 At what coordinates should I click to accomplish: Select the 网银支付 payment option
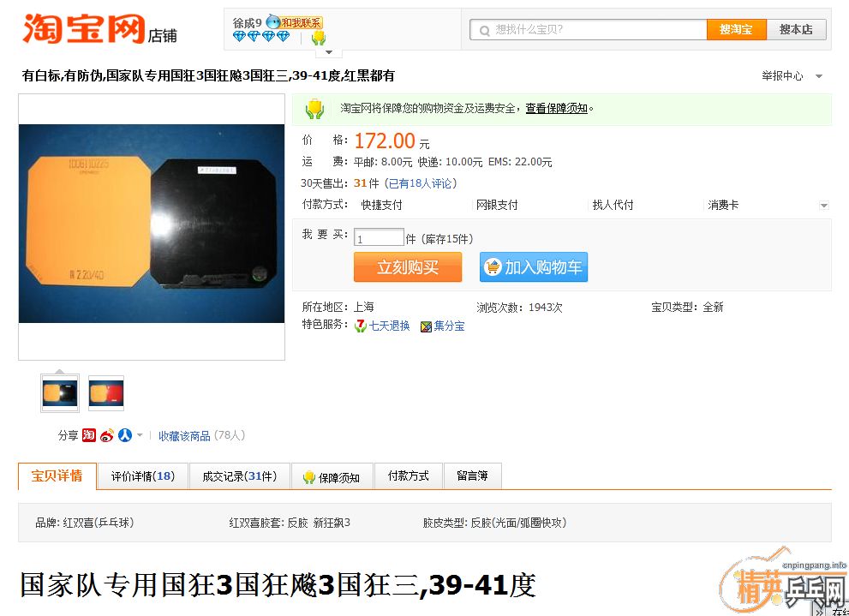(x=497, y=205)
